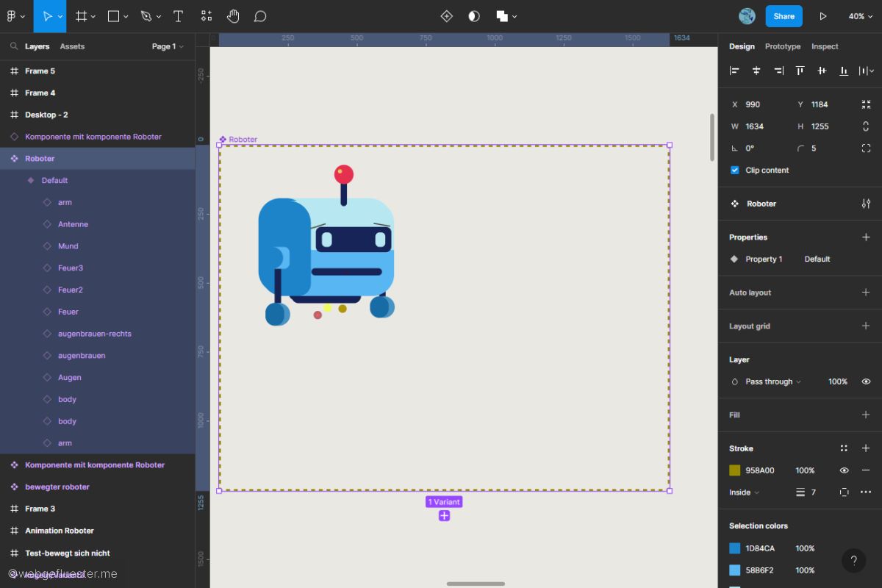The image size is (882, 588).
Task: Open the zoom level 40% dropdown
Action: click(860, 16)
